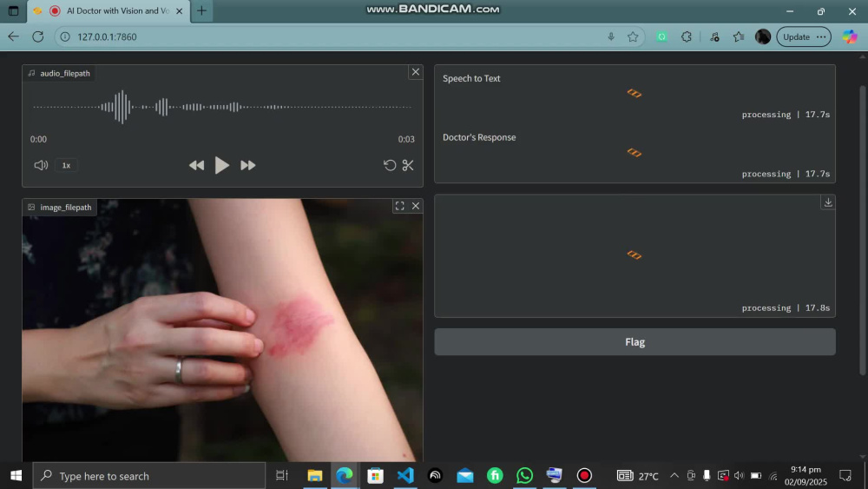Seek within the audio waveform
Viewport: 868px width, 489px height.
[222, 107]
